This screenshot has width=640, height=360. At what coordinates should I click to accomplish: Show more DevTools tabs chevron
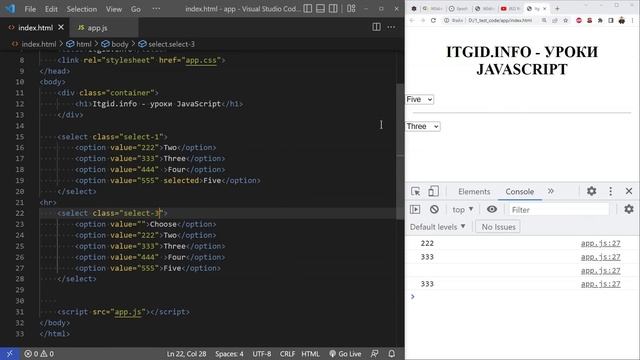[x=551, y=191]
